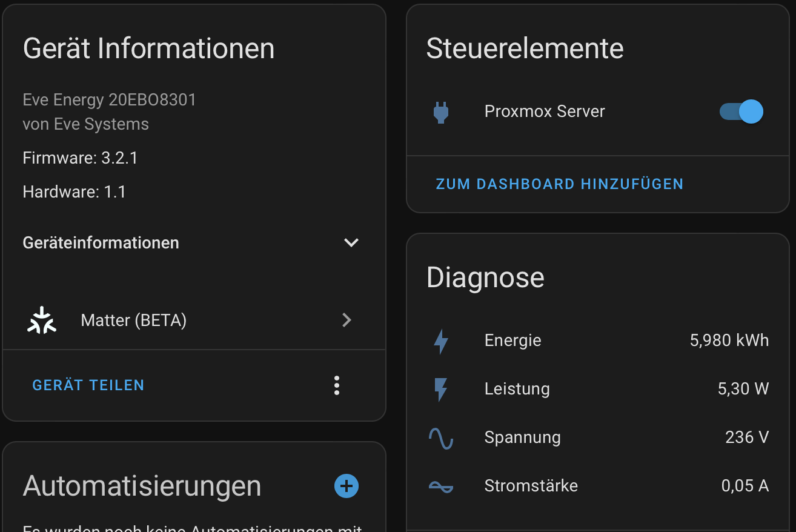Click the Geräteinformationen heading to expand
Image resolution: width=796 pixels, height=532 pixels.
(101, 243)
